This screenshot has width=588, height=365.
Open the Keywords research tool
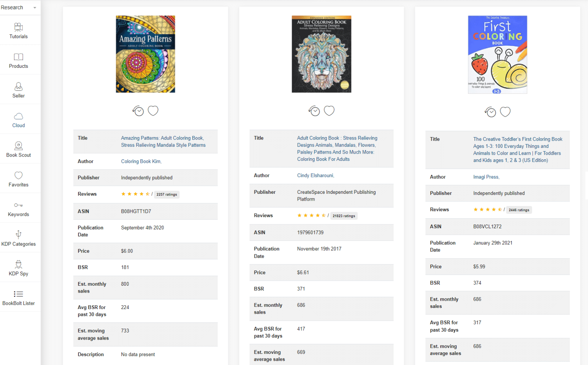click(x=18, y=208)
